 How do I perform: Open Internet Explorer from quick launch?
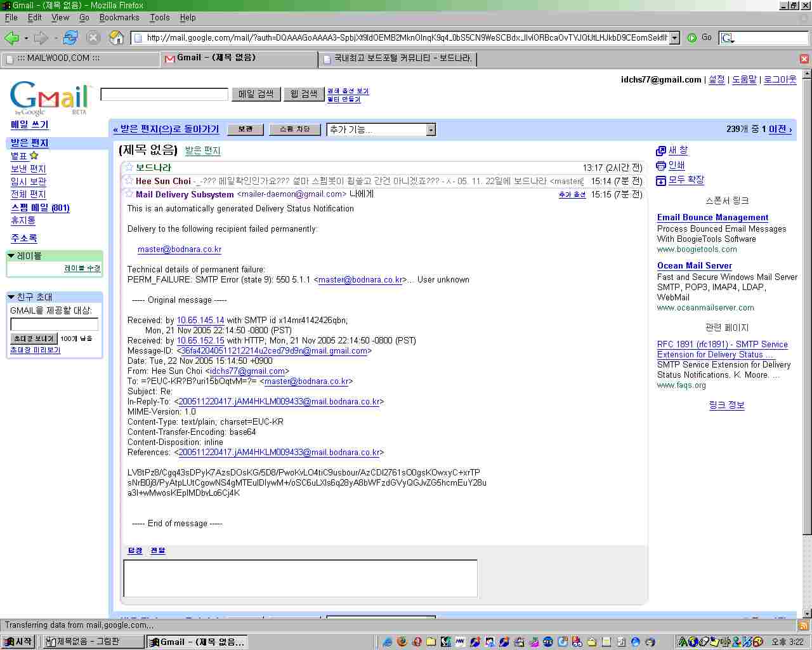click(x=387, y=642)
